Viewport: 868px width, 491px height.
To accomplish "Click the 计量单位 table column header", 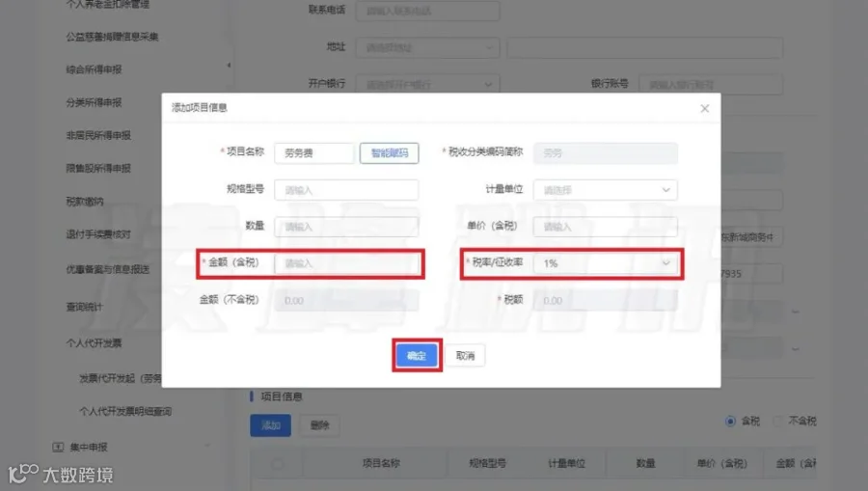I will point(566,463).
